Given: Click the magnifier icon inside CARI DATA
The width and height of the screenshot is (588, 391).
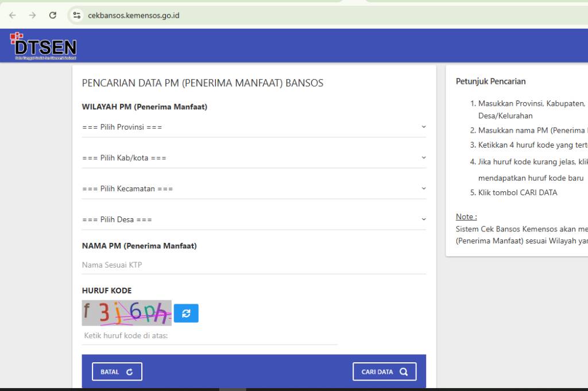Looking at the screenshot, I should 404,371.
